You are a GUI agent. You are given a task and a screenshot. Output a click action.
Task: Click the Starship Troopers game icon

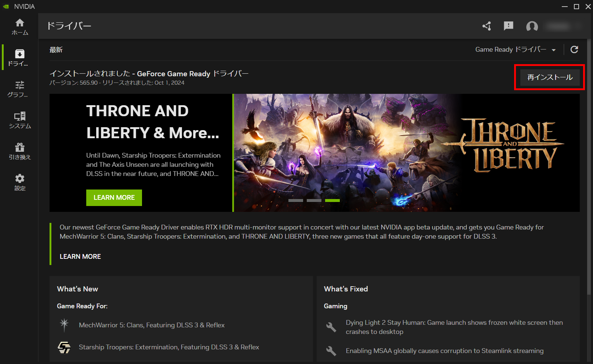pos(64,347)
